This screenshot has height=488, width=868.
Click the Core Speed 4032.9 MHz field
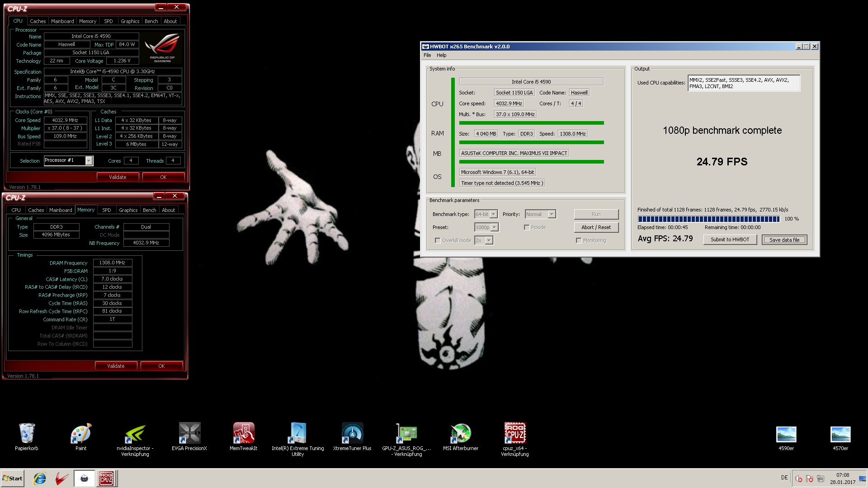65,120
